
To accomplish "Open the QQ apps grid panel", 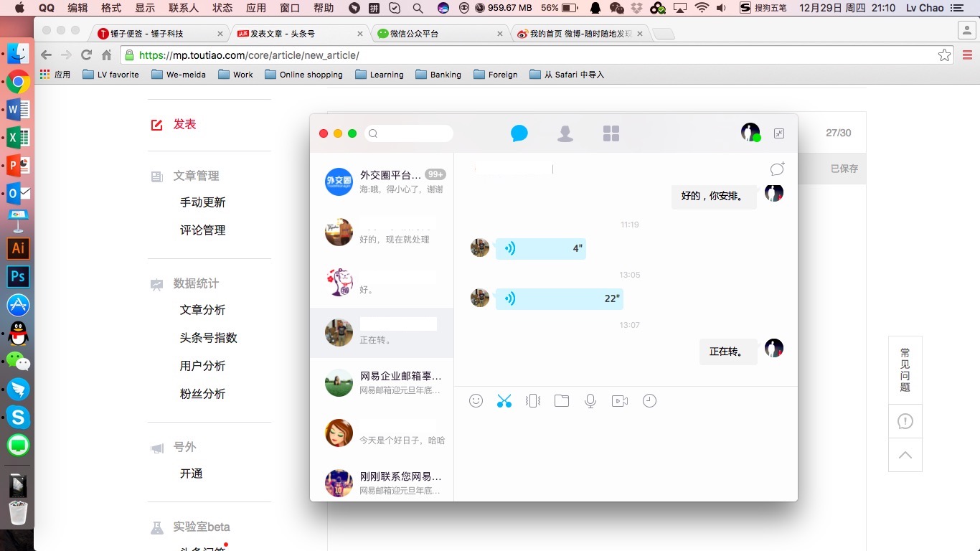I will click(611, 133).
